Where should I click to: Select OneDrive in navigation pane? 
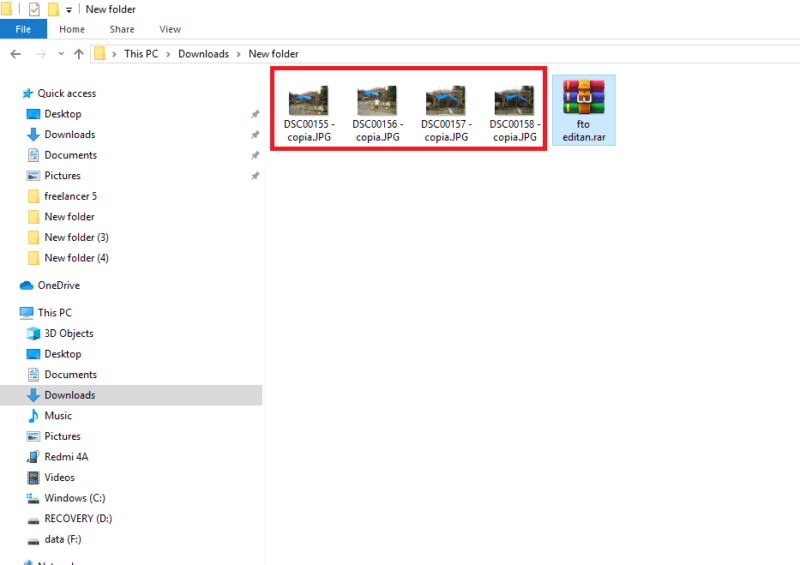pyautogui.click(x=59, y=285)
